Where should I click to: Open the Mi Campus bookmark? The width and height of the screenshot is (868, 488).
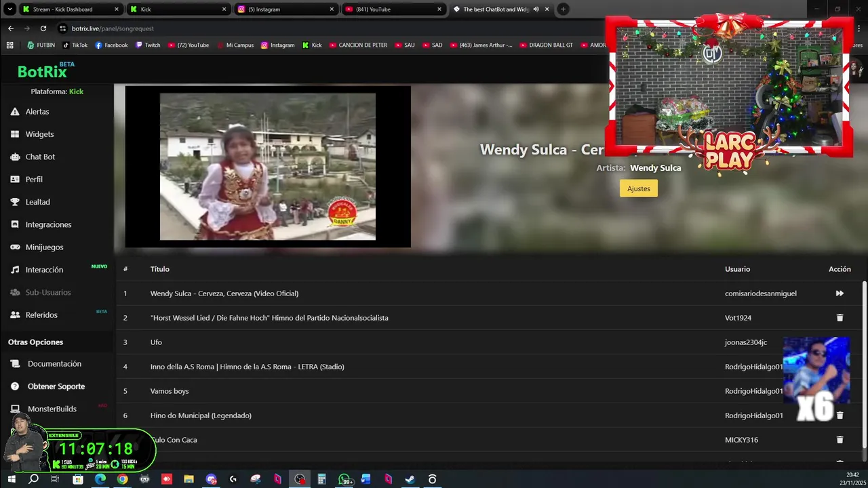[235, 45]
